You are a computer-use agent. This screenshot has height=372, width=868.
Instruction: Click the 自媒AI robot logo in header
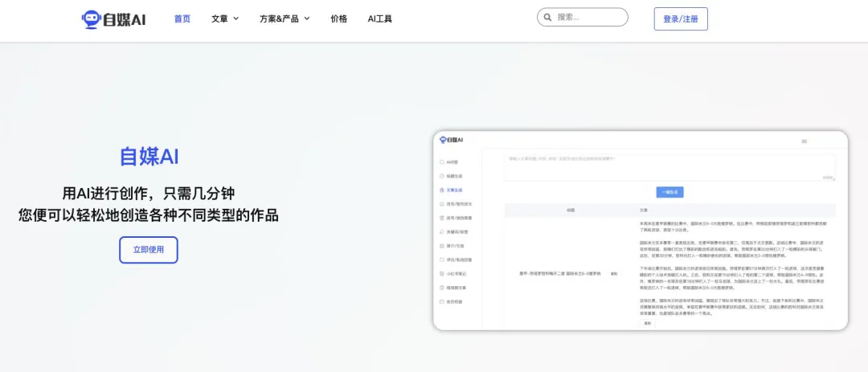[113, 19]
